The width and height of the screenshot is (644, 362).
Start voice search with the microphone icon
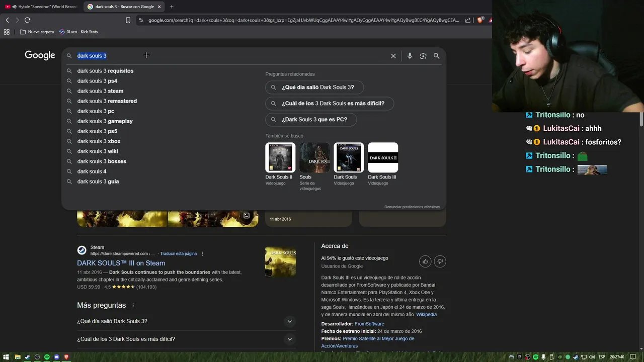(410, 56)
